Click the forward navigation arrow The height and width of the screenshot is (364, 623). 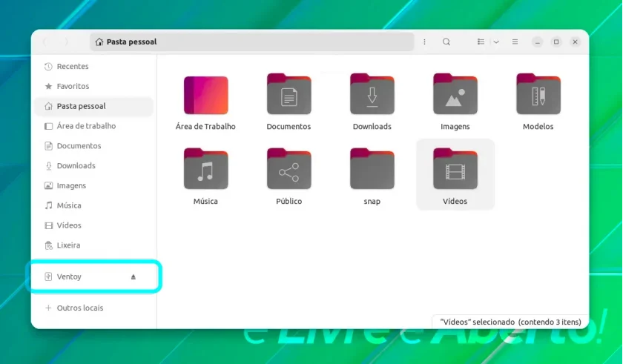pyautogui.click(x=66, y=42)
